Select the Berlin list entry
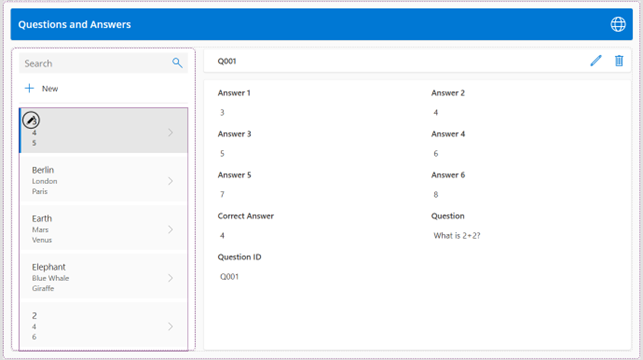This screenshot has height=360, width=643. [104, 180]
